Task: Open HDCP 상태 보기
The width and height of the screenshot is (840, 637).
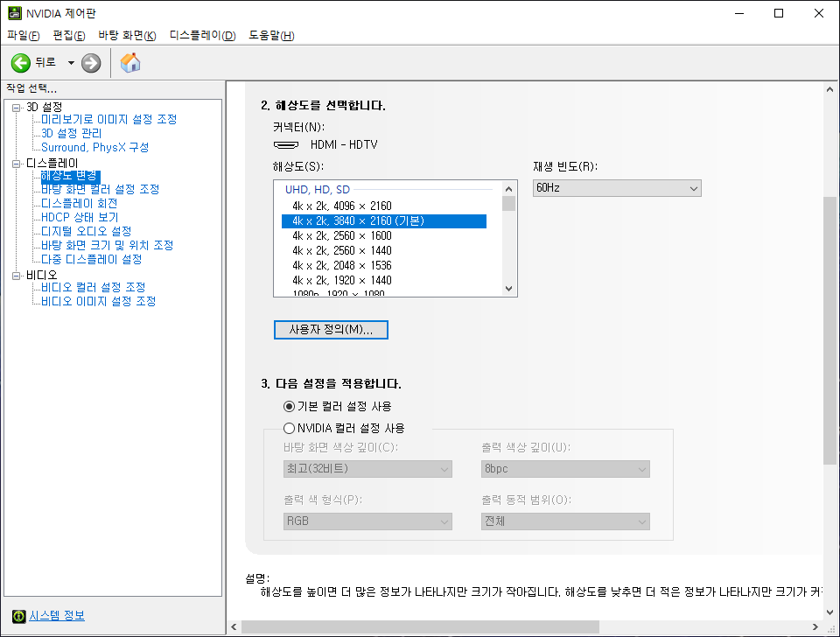Action: [80, 217]
